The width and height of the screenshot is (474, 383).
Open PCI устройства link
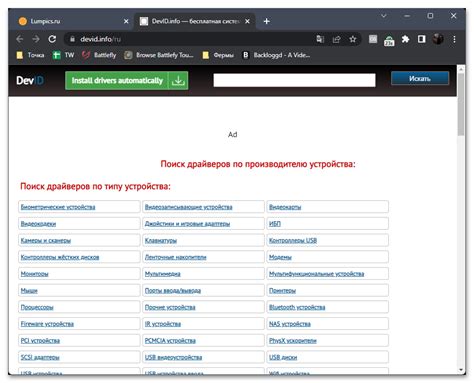40,341
